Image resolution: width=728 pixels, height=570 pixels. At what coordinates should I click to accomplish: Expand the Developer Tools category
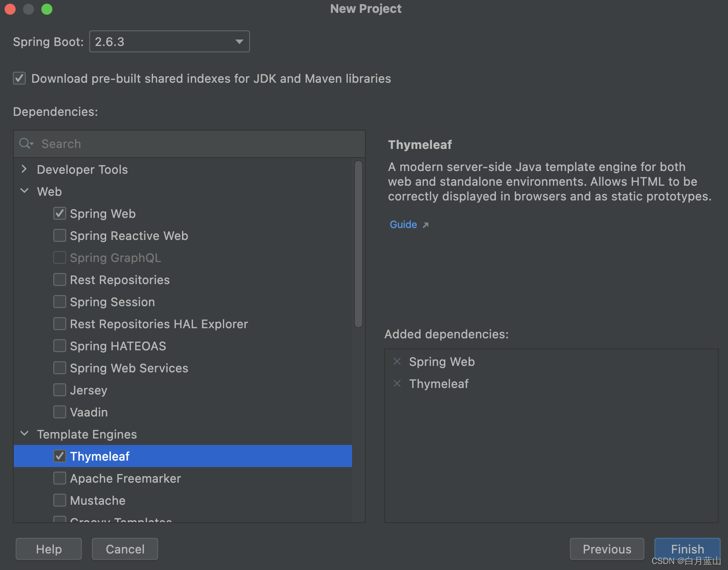(24, 169)
